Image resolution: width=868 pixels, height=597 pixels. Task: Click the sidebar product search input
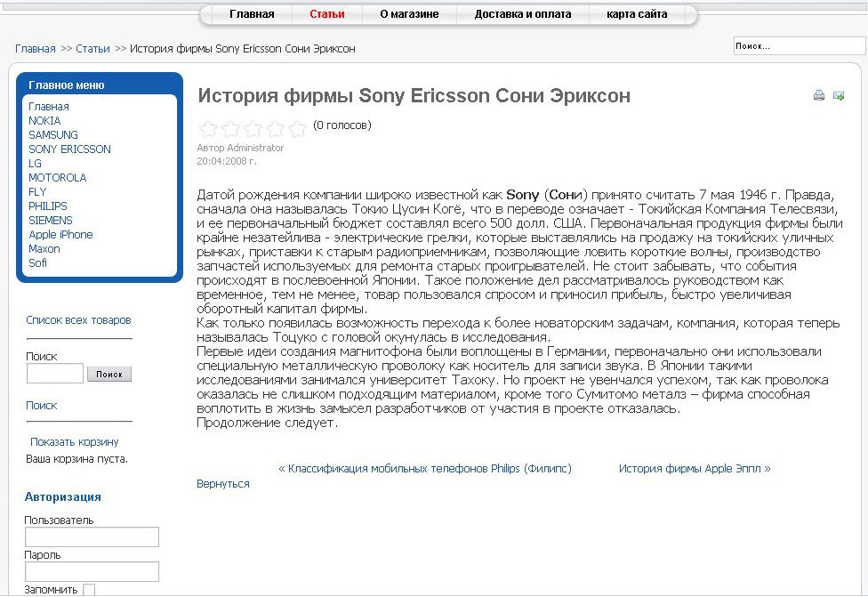pos(55,374)
